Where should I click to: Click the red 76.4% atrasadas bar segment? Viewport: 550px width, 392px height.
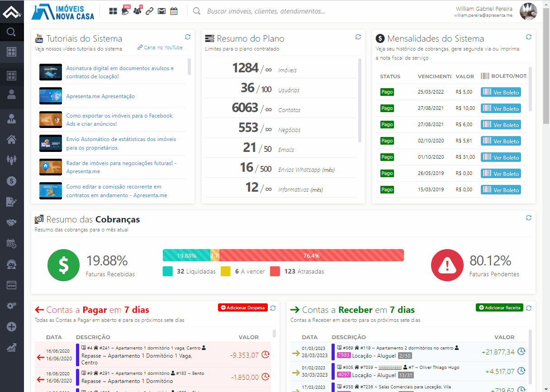[x=312, y=255]
